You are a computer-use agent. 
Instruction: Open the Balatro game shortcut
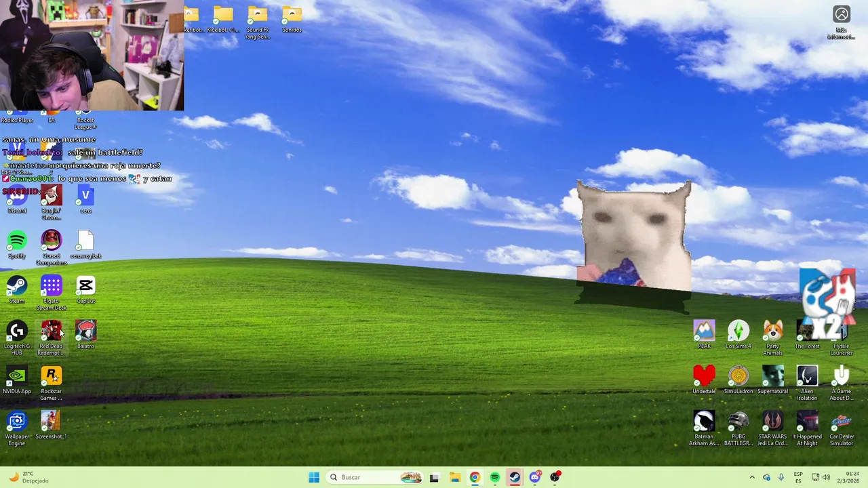(85, 335)
